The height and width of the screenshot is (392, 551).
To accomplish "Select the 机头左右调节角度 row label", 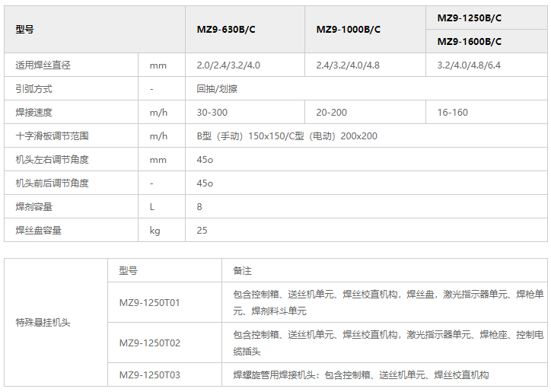I will point(53,160).
